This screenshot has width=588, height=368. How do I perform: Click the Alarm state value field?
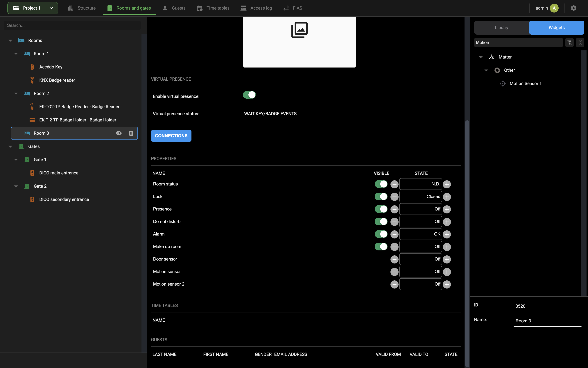420,234
